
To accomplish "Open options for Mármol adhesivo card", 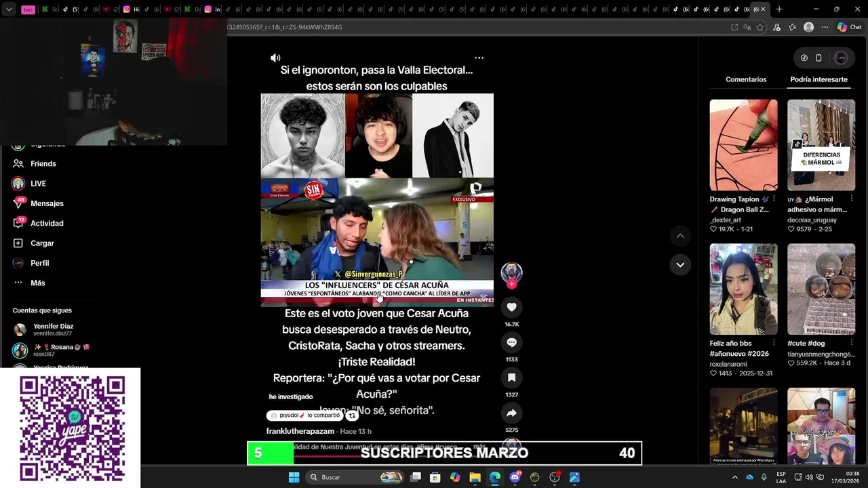I will click(x=851, y=199).
